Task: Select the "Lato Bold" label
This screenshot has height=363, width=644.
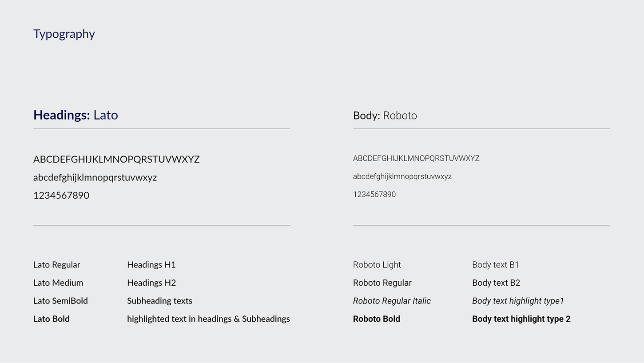Action: coord(52,319)
